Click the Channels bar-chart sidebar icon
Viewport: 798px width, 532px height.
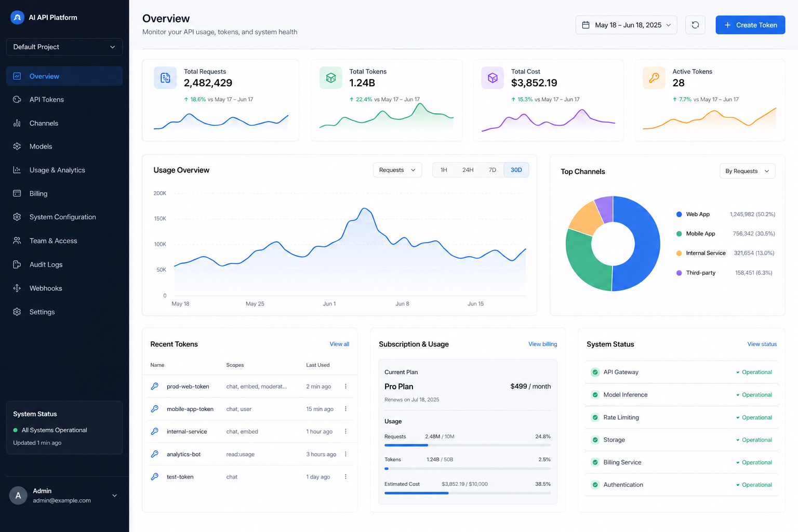point(17,123)
